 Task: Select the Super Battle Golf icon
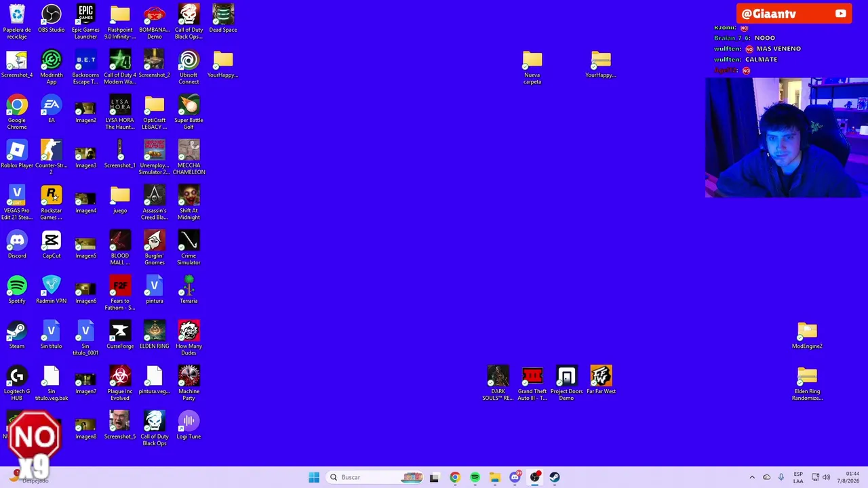(x=189, y=113)
